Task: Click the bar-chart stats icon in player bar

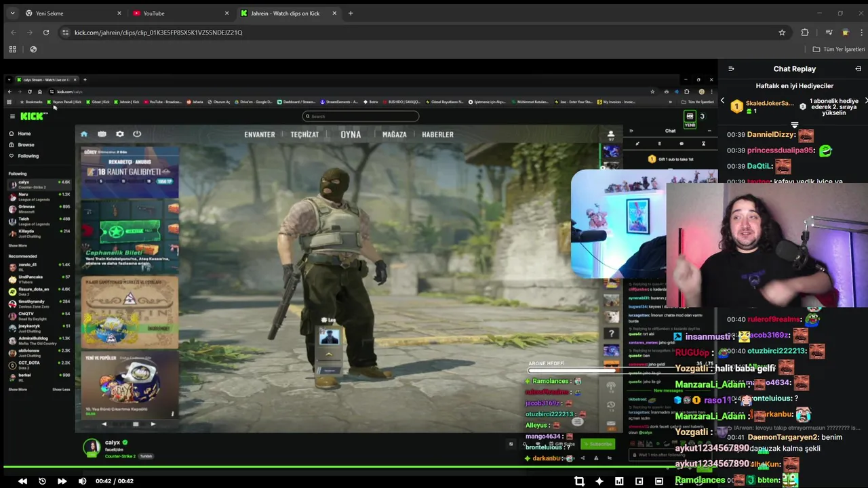Action: click(x=619, y=481)
